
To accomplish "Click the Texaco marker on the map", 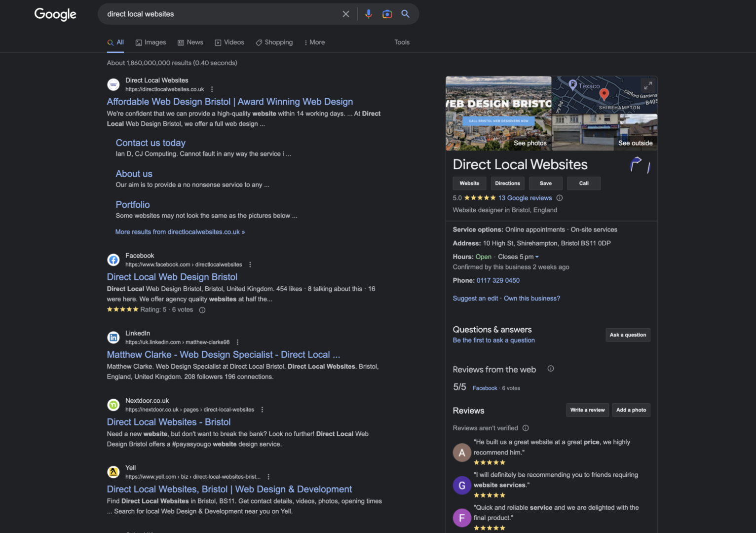I will (x=573, y=84).
